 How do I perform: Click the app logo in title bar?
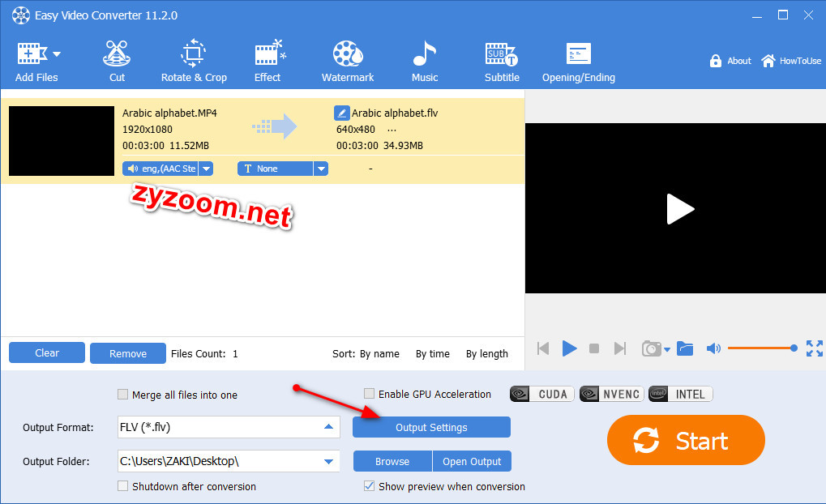click(21, 15)
